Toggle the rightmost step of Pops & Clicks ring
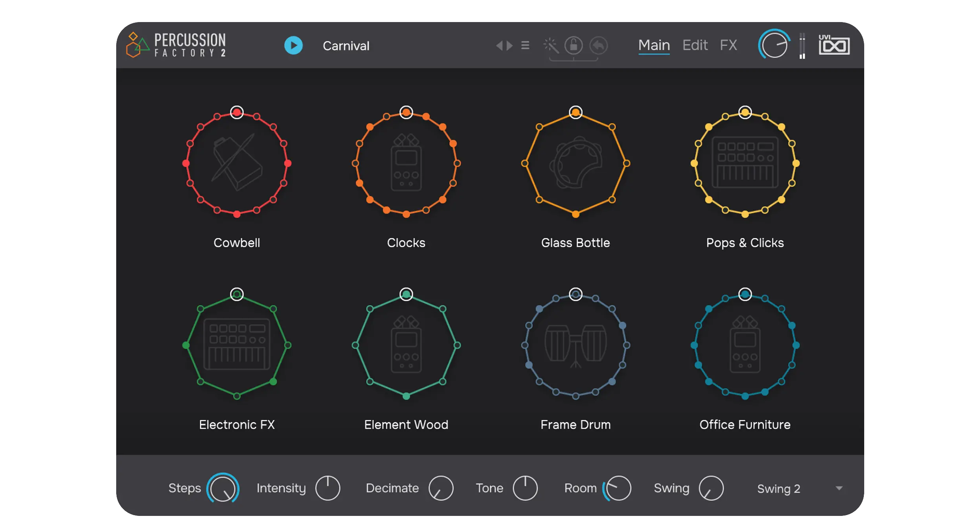 click(796, 163)
